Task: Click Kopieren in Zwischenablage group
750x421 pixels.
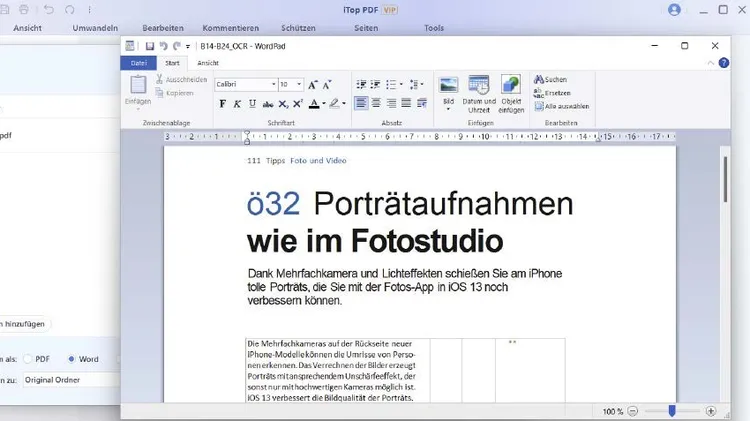Action: click(x=175, y=93)
